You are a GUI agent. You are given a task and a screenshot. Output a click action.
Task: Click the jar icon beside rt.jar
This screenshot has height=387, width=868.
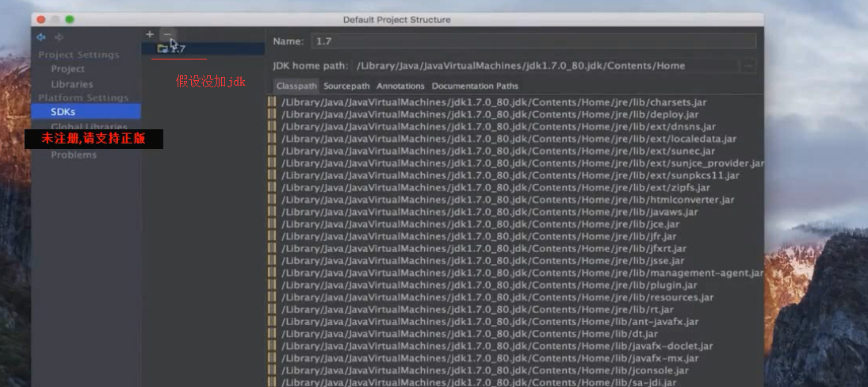(x=272, y=309)
